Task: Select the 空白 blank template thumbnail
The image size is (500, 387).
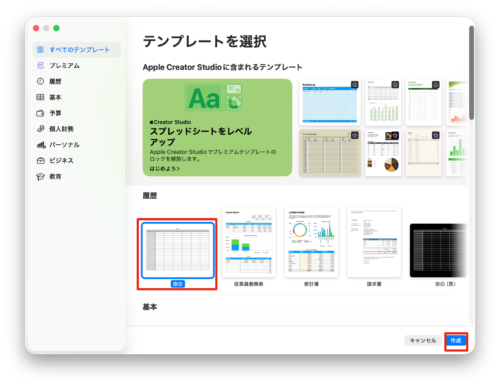Action: click(177, 250)
